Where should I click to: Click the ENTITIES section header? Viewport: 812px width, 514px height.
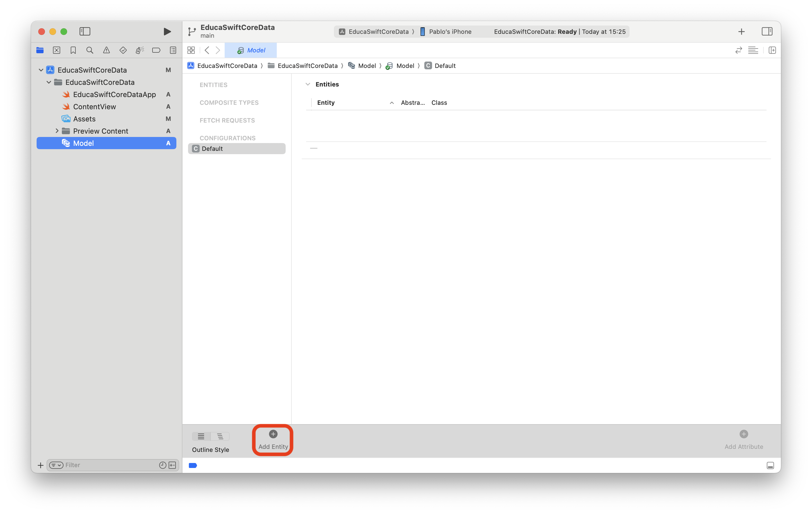click(214, 85)
